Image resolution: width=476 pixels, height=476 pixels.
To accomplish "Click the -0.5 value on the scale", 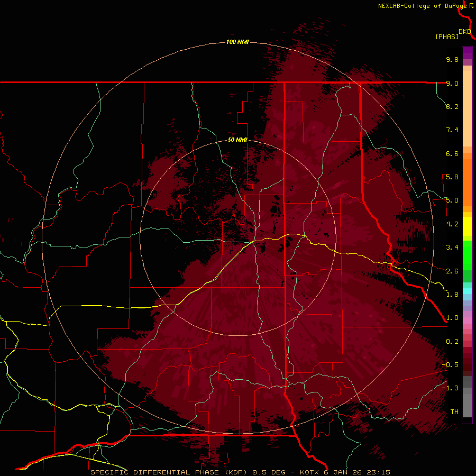I will pyautogui.click(x=450, y=365).
